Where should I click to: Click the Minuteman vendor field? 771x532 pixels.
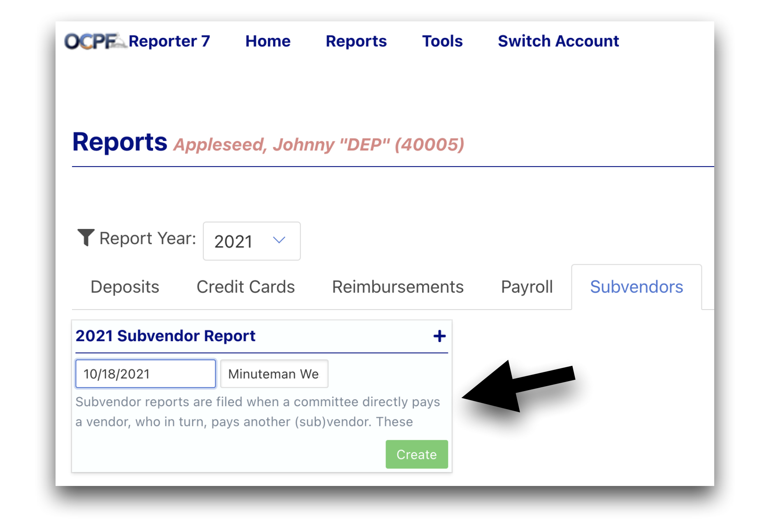[274, 374]
